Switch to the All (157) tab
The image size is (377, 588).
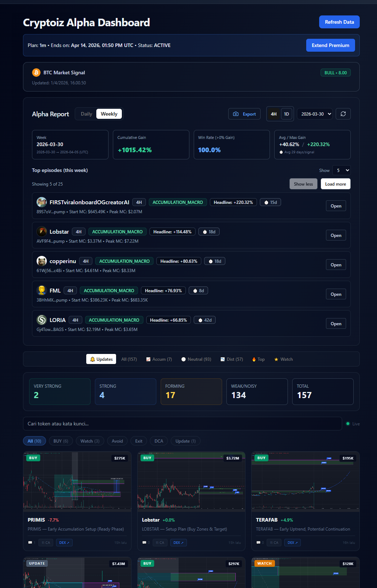pos(129,359)
